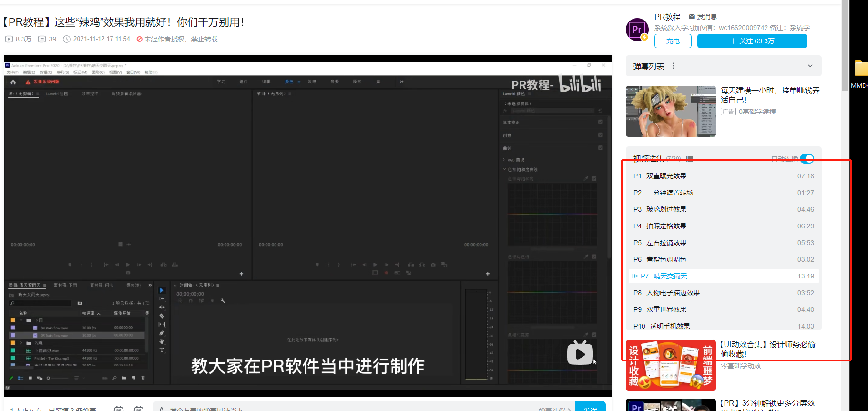Screen dimensions: 868x411
Task: Select the Selection arrow tool in Premiere
Action: 162,290
